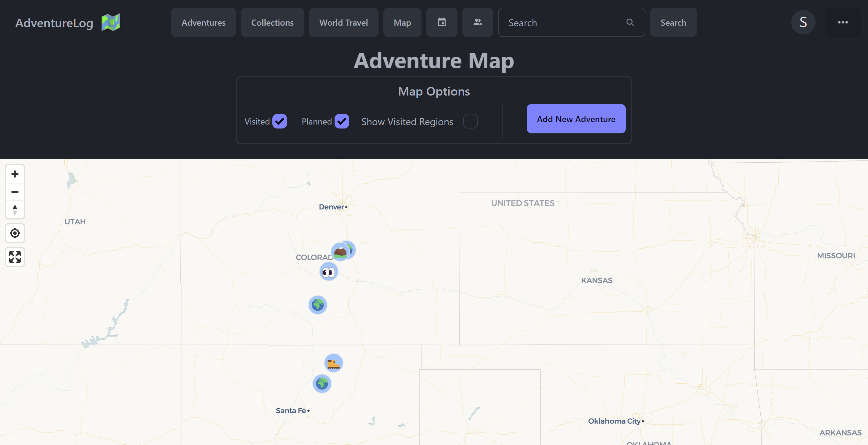Click inside the Search input field

point(556,22)
